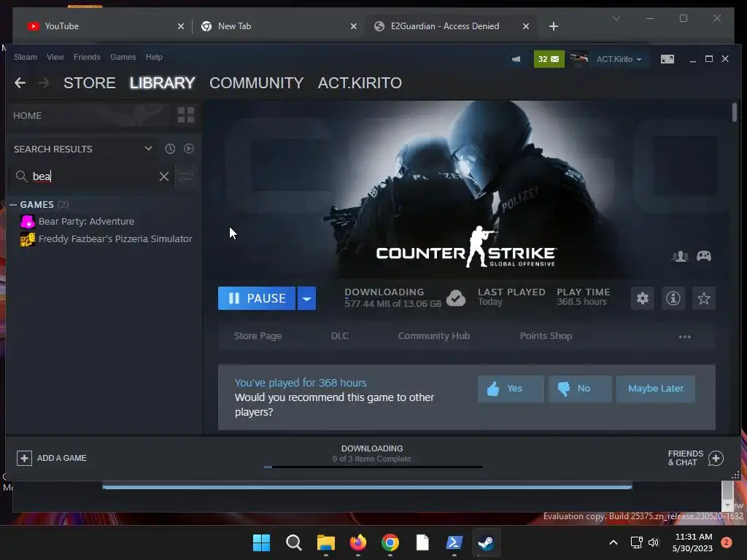Clear the library search text
Image resolution: width=747 pixels, height=560 pixels.
click(164, 176)
